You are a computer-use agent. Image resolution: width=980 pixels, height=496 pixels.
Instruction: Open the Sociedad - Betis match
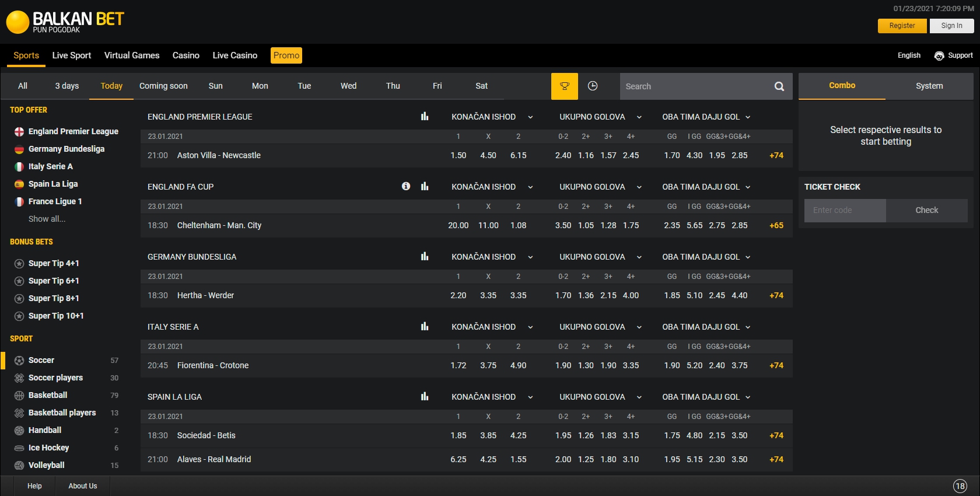point(206,435)
